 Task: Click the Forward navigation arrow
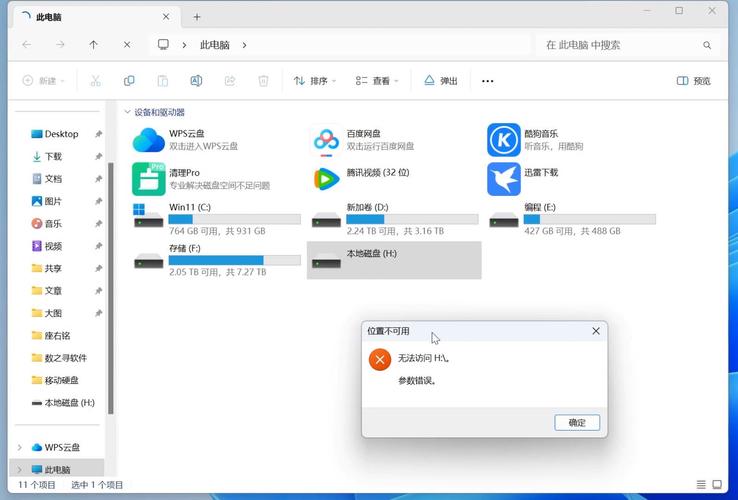pyautogui.click(x=60, y=45)
